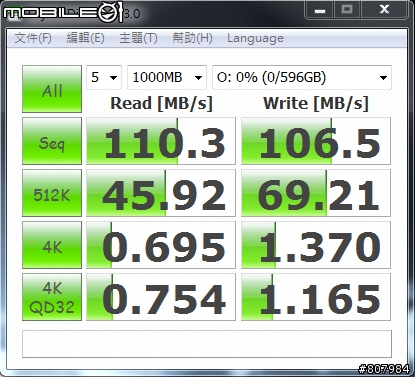Open the Language menu

tap(255, 38)
